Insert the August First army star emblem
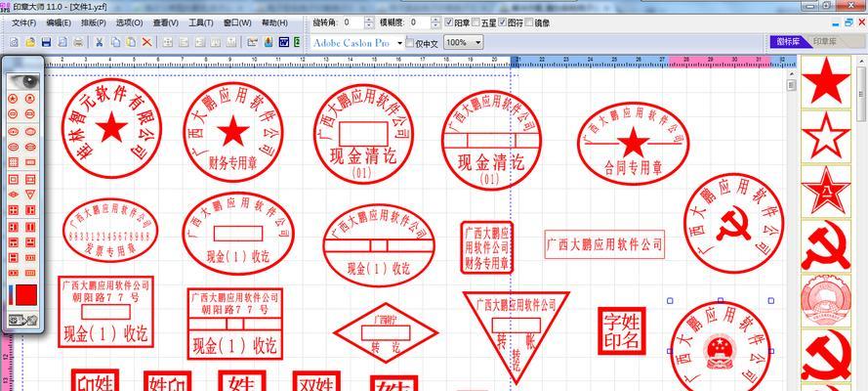 tap(825, 191)
